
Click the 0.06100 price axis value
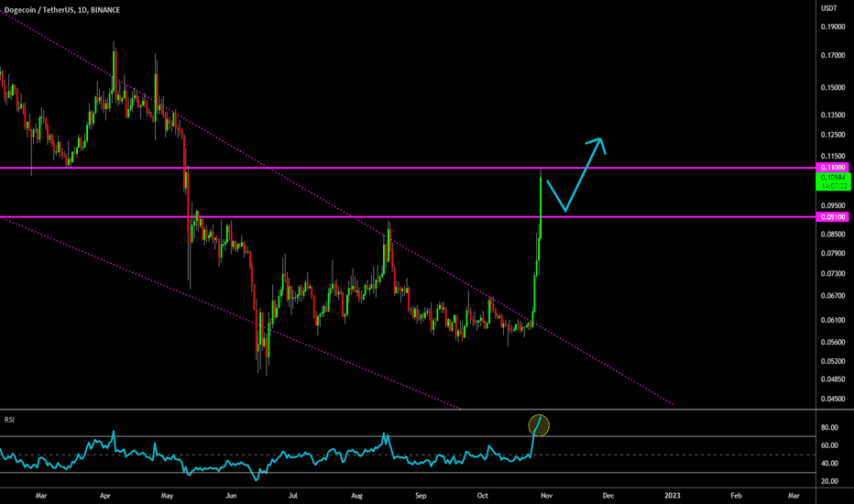(833, 320)
